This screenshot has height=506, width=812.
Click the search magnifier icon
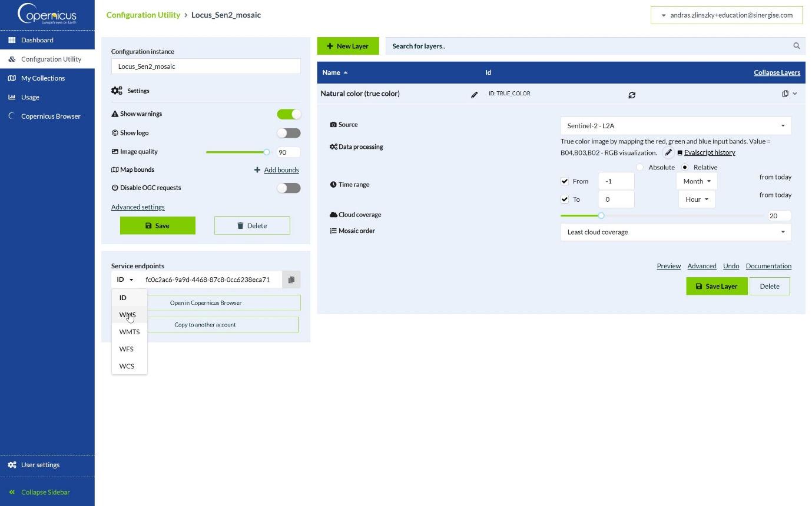click(x=797, y=46)
